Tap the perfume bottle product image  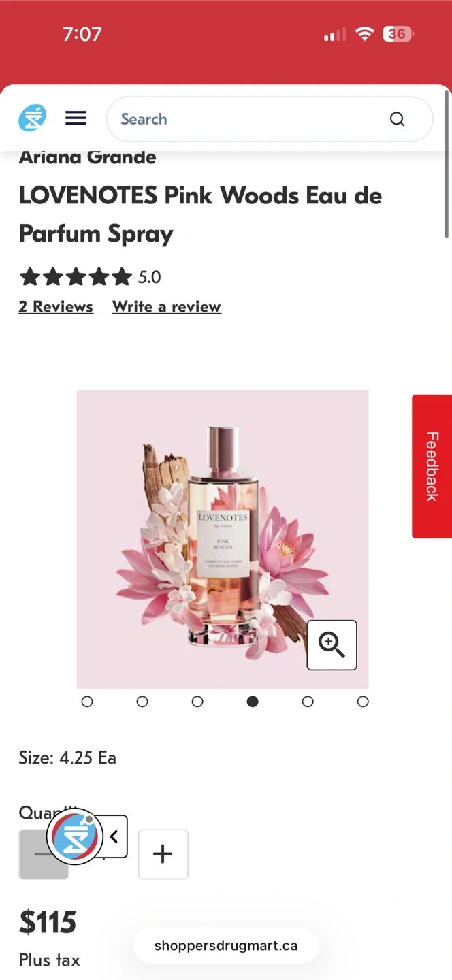coord(223,539)
